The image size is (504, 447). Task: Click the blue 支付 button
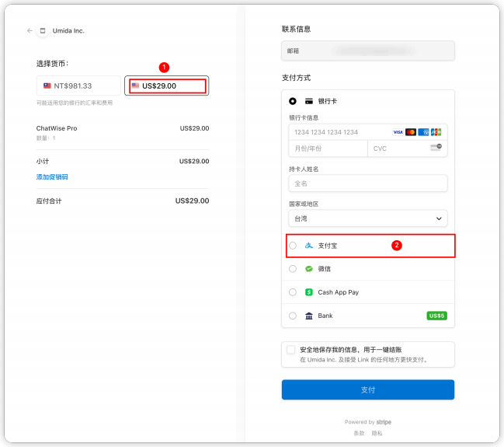coord(368,389)
